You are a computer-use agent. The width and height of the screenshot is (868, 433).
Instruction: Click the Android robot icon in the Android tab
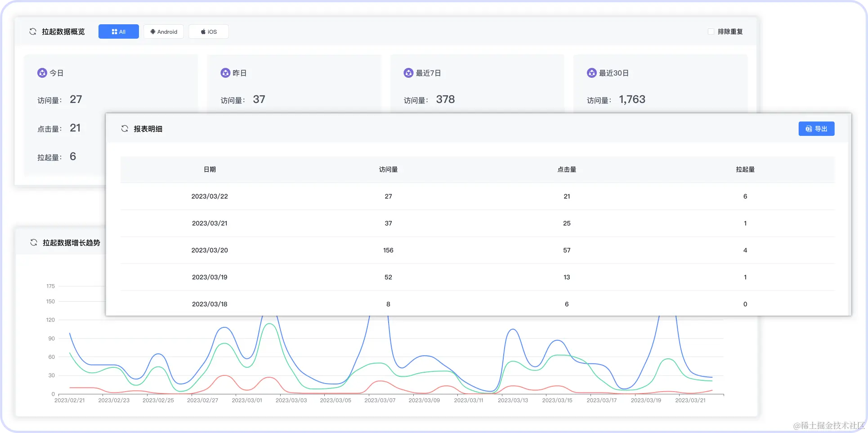pyautogui.click(x=153, y=31)
